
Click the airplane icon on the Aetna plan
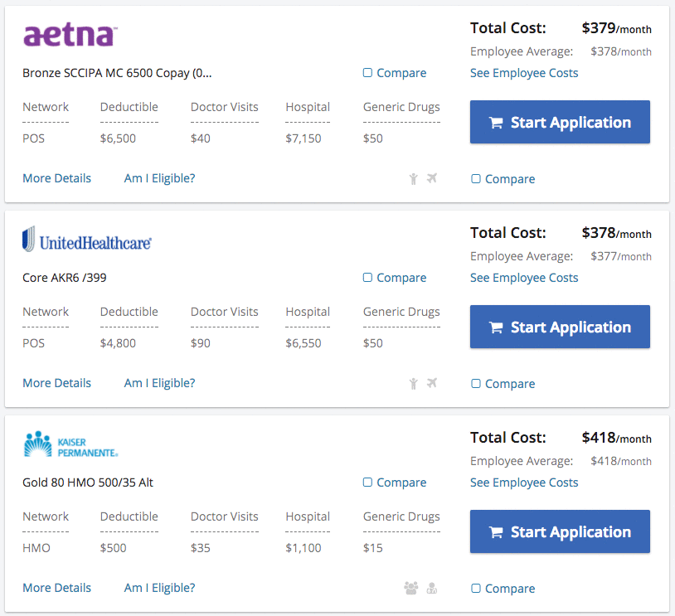432,178
